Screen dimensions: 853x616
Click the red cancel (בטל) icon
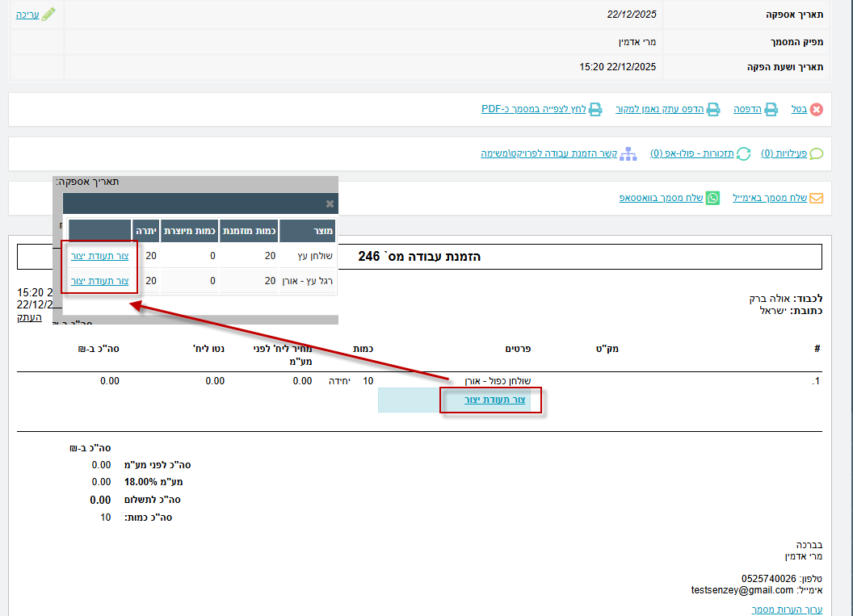(816, 110)
